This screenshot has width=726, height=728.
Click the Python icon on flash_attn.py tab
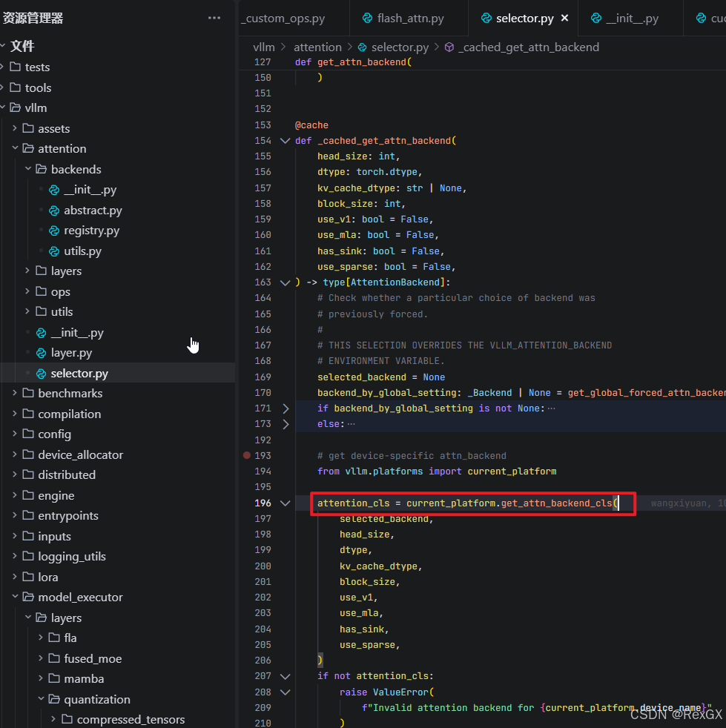click(367, 18)
